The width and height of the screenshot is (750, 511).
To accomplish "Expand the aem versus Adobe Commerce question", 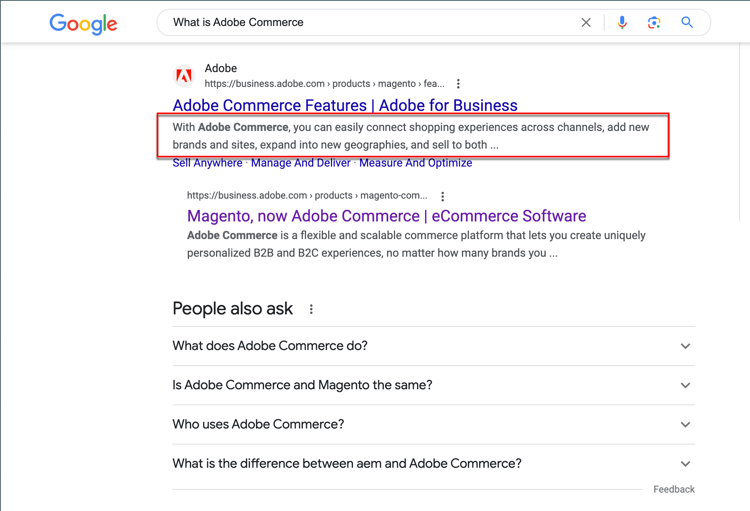I will pyautogui.click(x=685, y=464).
